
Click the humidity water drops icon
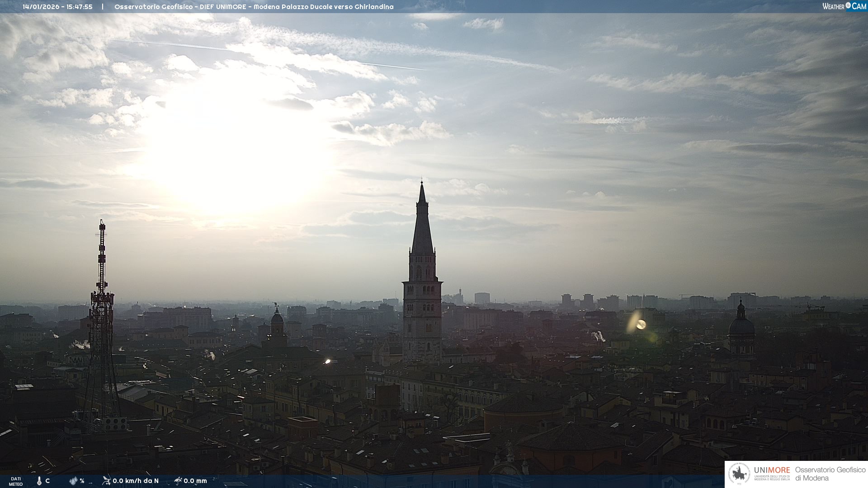(73, 481)
